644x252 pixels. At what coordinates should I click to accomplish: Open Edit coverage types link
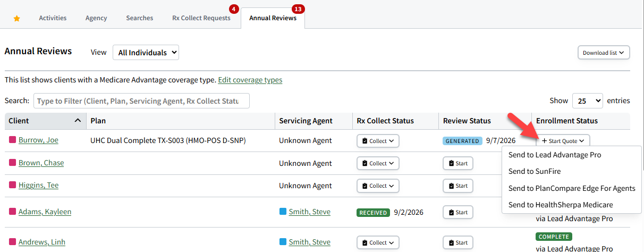pyautogui.click(x=250, y=80)
